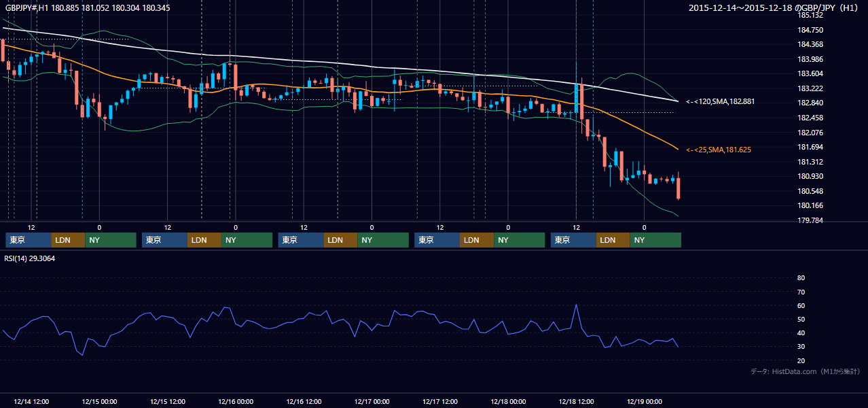Select the 12/18 00:00 date label
This screenshot has height=408, width=868.
[508, 401]
